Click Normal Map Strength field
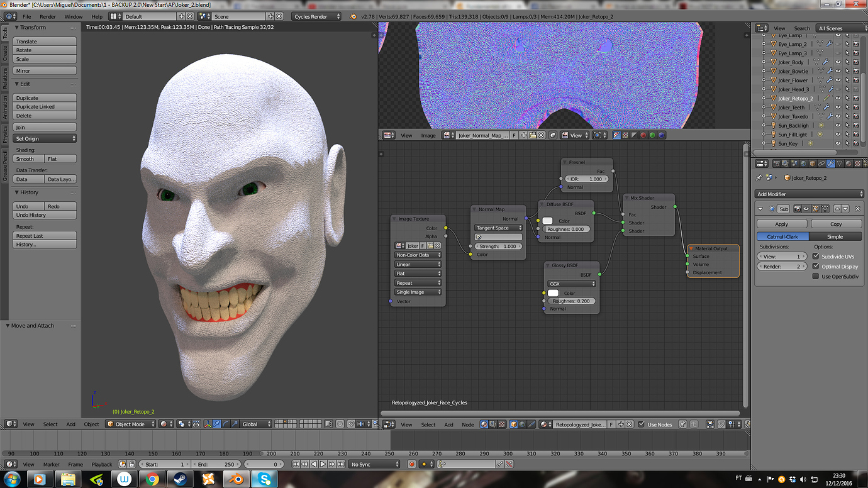 [499, 247]
